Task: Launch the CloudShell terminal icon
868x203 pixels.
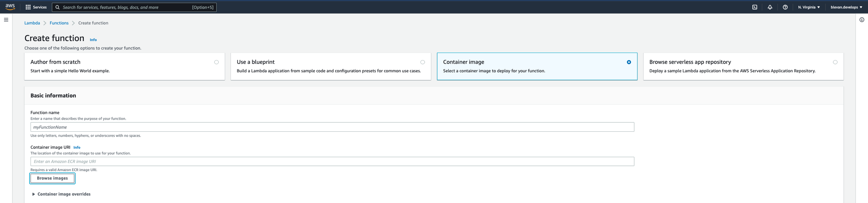Action: point(754,7)
